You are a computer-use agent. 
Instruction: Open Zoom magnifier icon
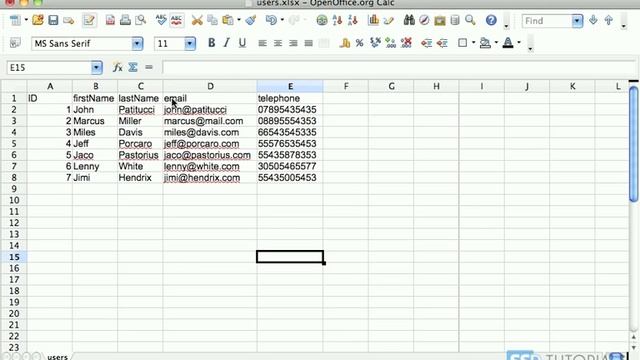coord(470,20)
